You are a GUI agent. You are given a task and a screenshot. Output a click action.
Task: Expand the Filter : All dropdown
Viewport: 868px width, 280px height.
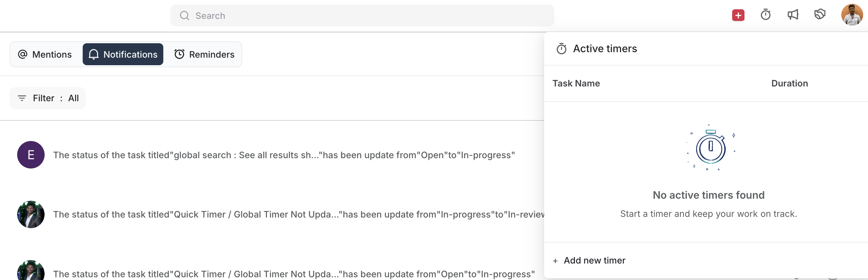point(48,98)
